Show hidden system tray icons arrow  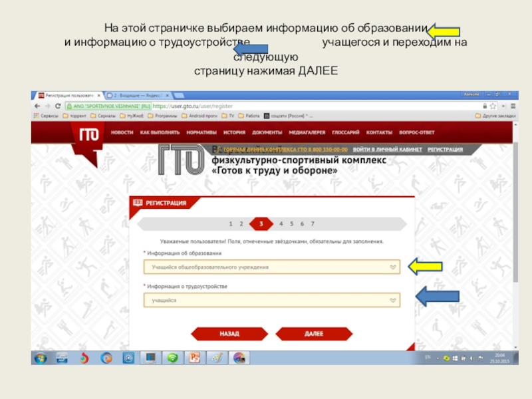click(x=438, y=358)
